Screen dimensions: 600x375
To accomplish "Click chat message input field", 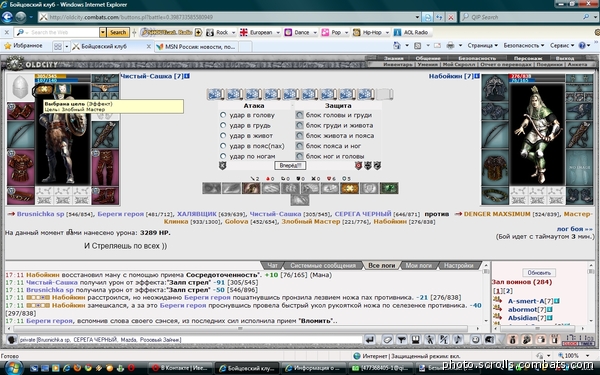I will 190,340.
